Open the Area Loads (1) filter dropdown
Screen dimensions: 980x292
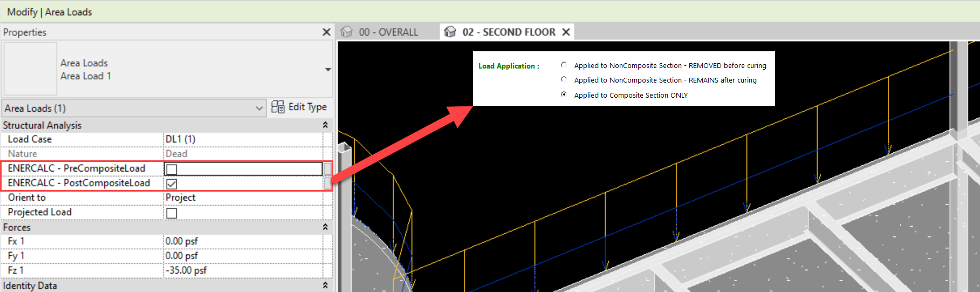pos(259,108)
